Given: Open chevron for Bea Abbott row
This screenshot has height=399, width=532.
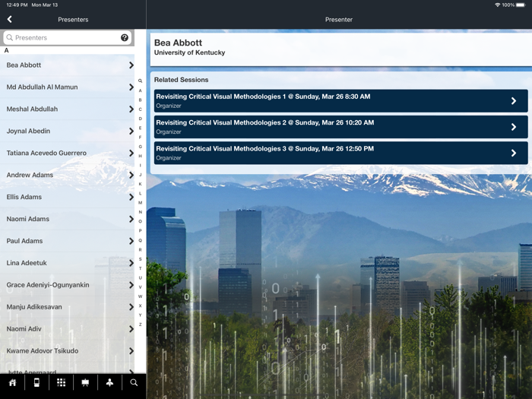Looking at the screenshot, I should pos(131,65).
